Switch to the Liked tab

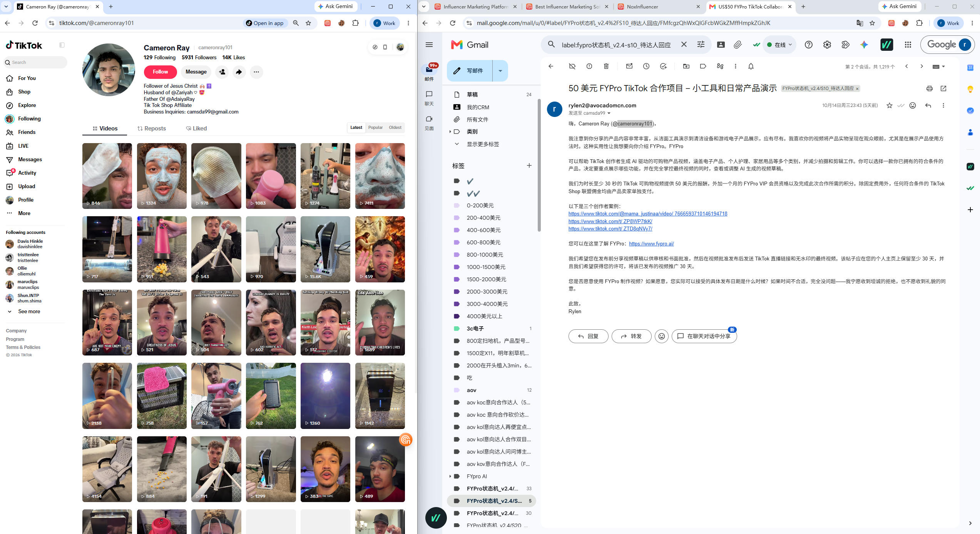pos(196,128)
